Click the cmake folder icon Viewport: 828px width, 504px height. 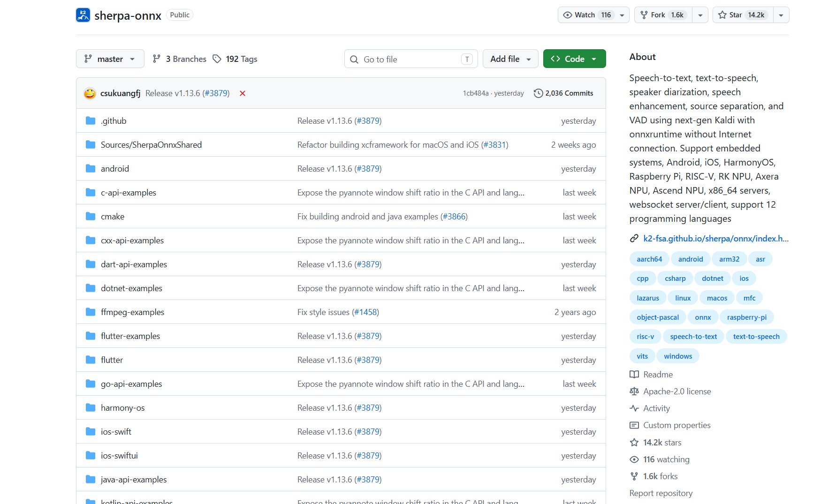(91, 217)
